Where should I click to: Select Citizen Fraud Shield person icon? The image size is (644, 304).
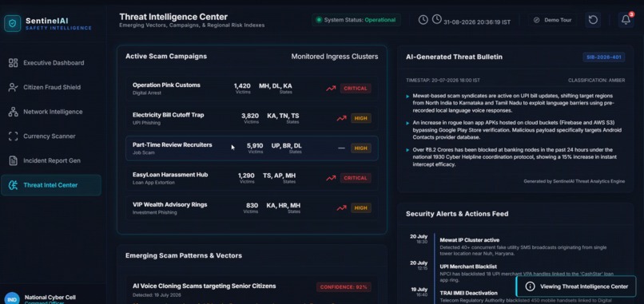[x=13, y=88]
